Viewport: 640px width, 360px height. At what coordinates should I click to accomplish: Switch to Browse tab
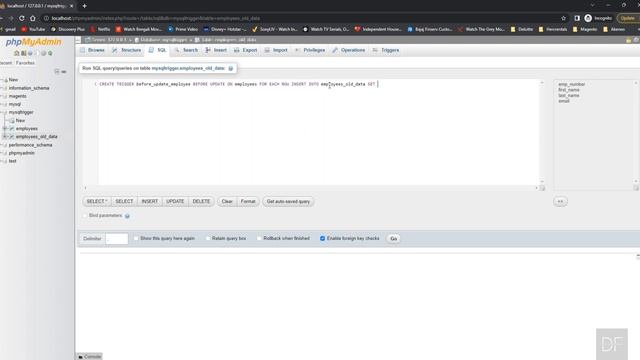pyautogui.click(x=93, y=50)
